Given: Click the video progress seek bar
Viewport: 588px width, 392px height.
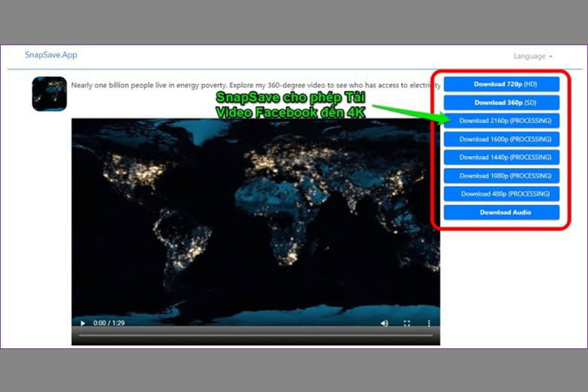Looking at the screenshot, I should pyautogui.click(x=256, y=335).
